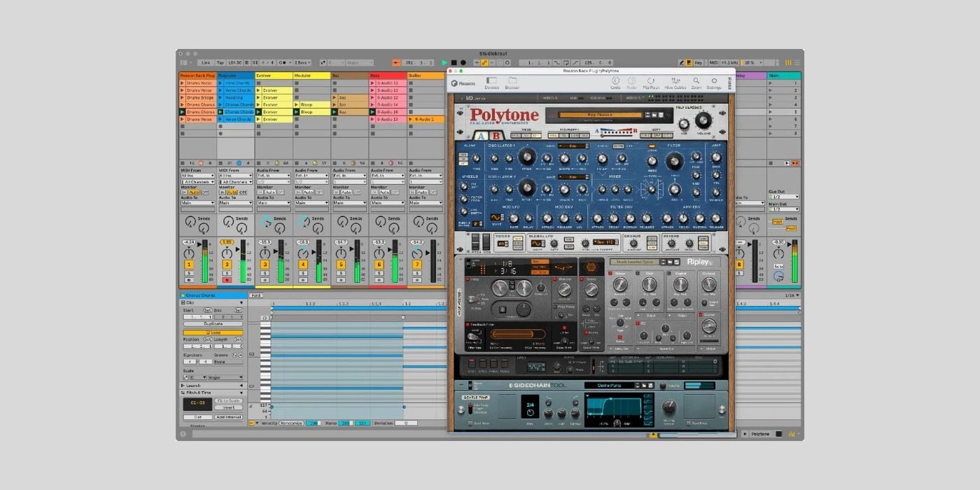Set Reason Rack Plugin track Monitor to In
Screen dimensions: 980x490
184,192
